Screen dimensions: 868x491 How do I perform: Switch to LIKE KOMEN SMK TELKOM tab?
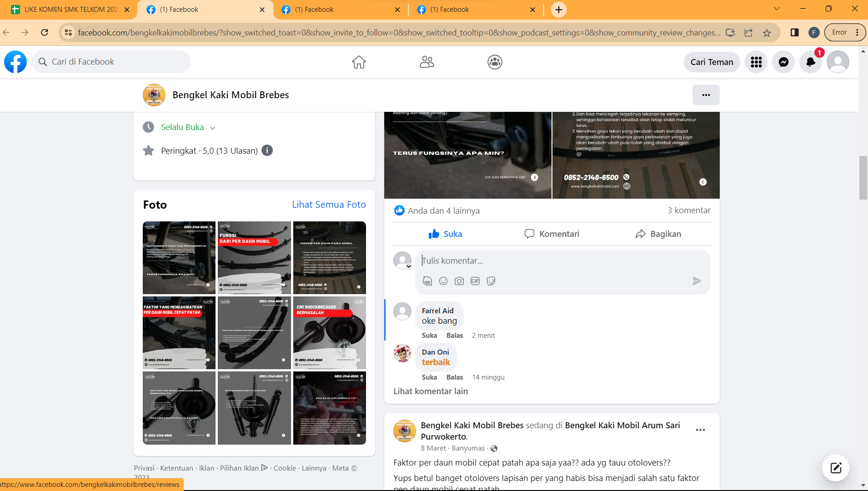pos(68,10)
